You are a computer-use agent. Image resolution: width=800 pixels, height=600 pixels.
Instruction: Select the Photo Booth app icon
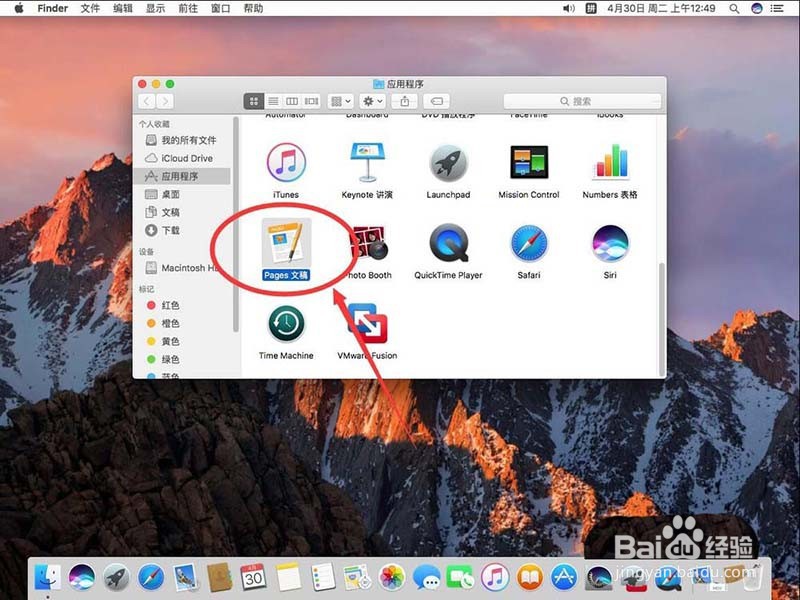(x=371, y=243)
